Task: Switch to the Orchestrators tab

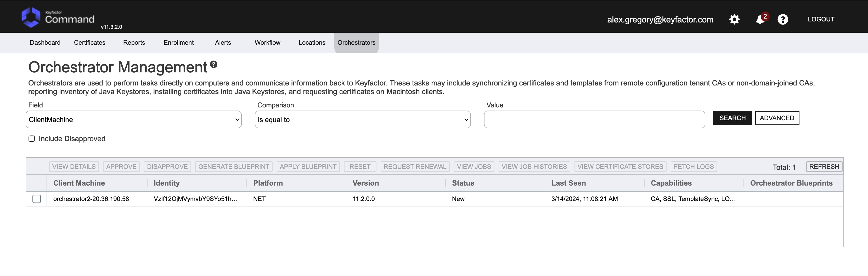Action: 356,42
